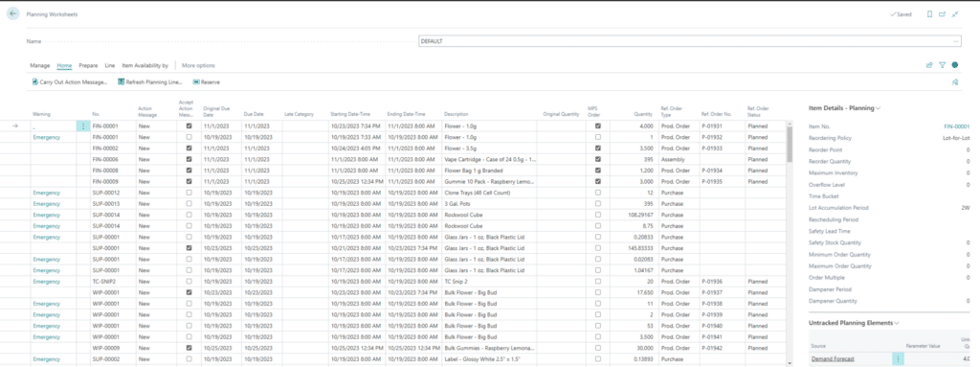The image size is (980, 367).
Task: Click the Reserve action
Action: (206, 82)
